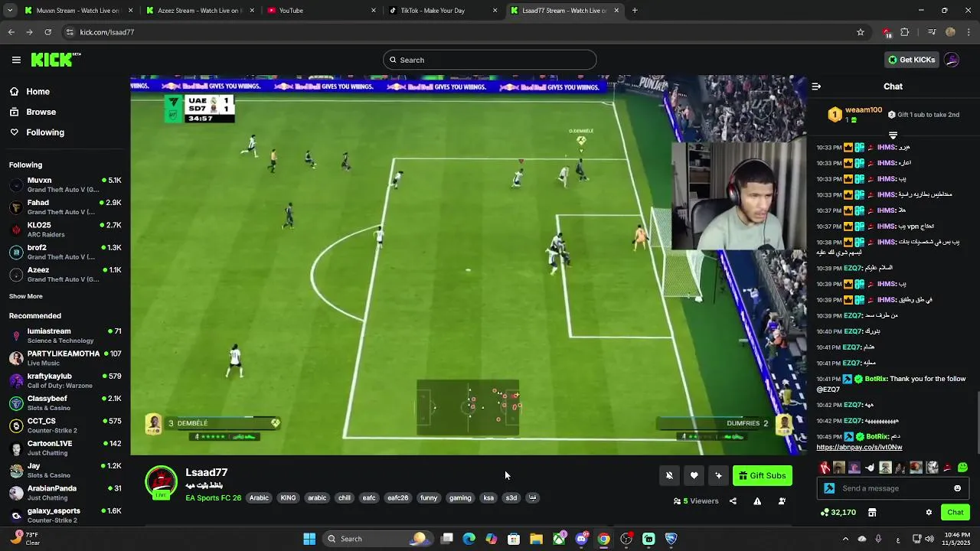Open CartoonLIVE recommended channel
Viewport: 980px width, 551px height.
point(65,448)
